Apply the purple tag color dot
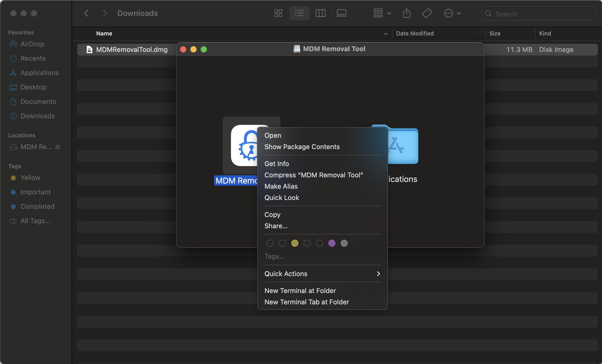Image resolution: width=602 pixels, height=364 pixels. click(332, 243)
